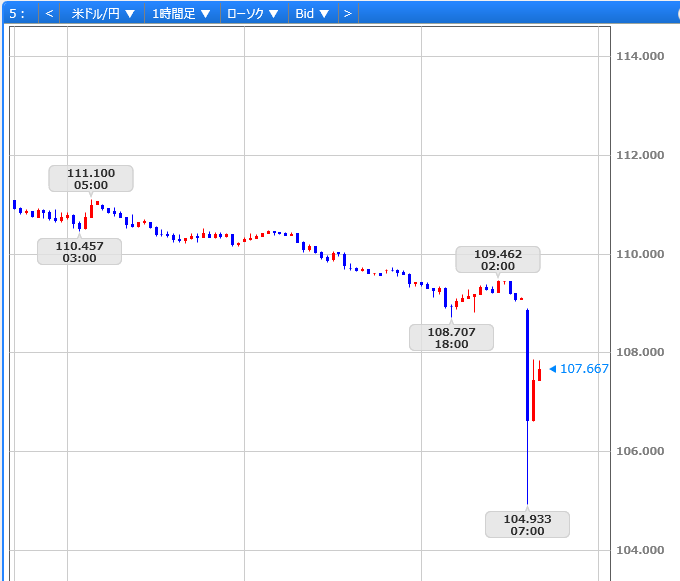
Task: Open the ローソク chart type dropdown
Action: tap(252, 13)
